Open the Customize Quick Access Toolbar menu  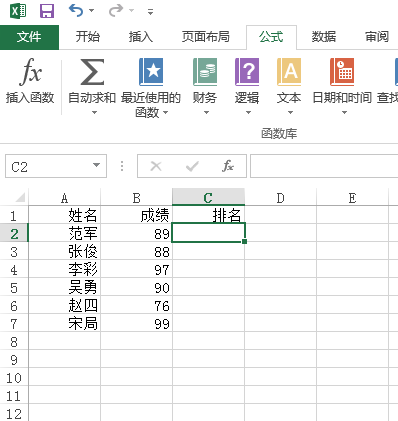[x=151, y=12]
